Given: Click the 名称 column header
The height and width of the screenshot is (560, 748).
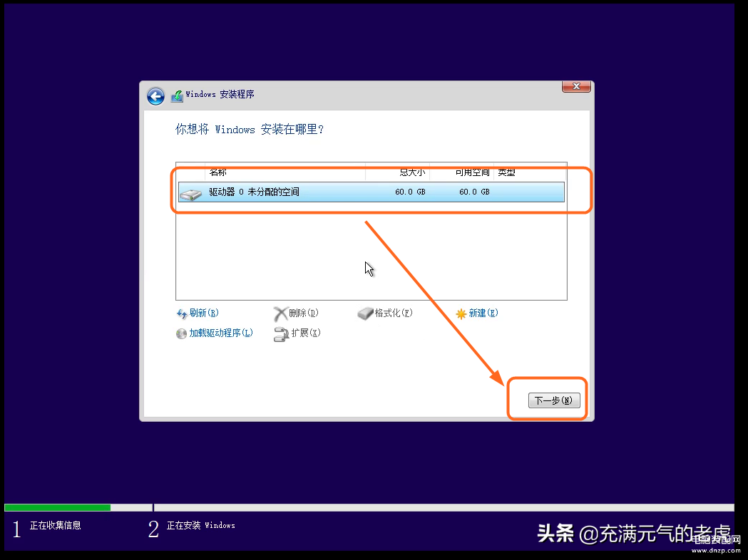Looking at the screenshot, I should click(x=218, y=172).
